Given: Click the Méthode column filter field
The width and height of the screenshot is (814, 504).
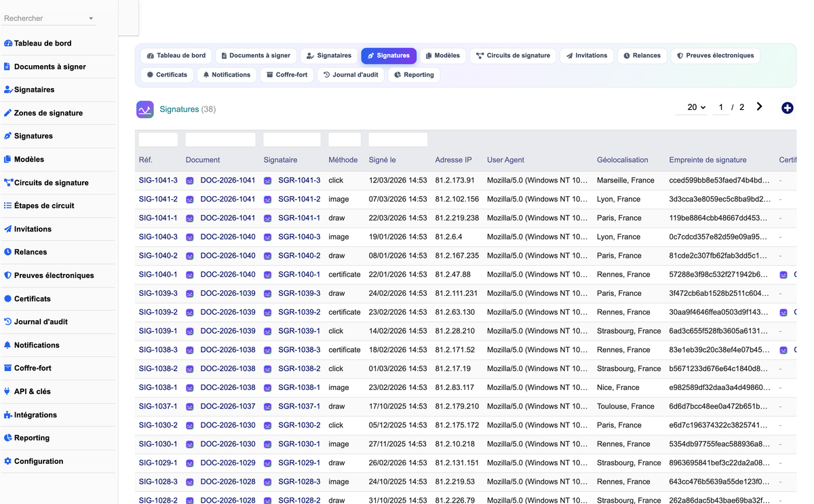Looking at the screenshot, I should point(345,140).
